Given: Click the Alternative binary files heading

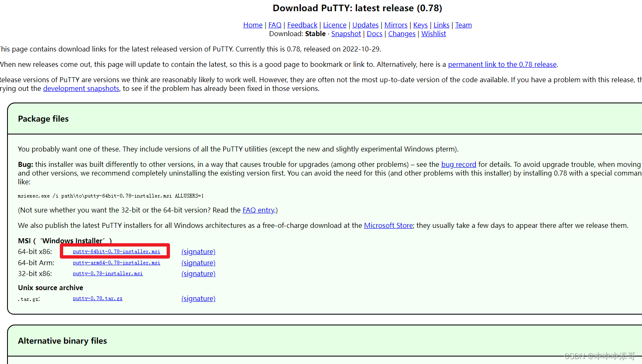Looking at the screenshot, I should [62, 341].
